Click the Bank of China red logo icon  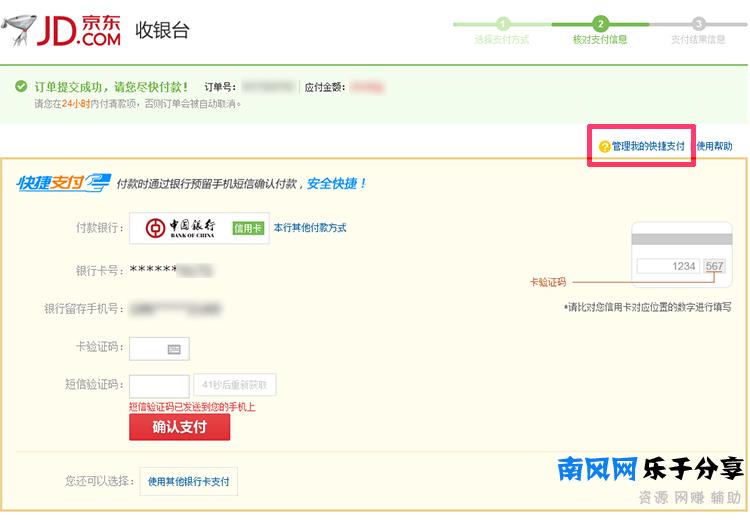coord(155,228)
